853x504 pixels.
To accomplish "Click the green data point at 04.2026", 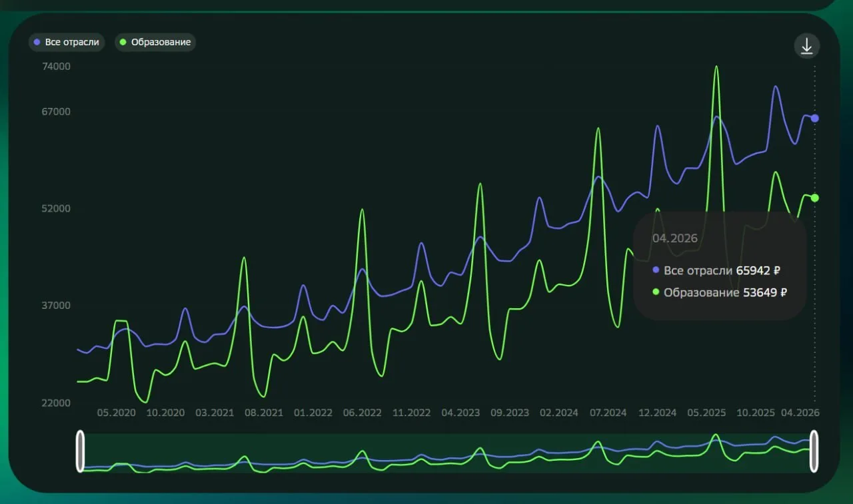I will 814,198.
